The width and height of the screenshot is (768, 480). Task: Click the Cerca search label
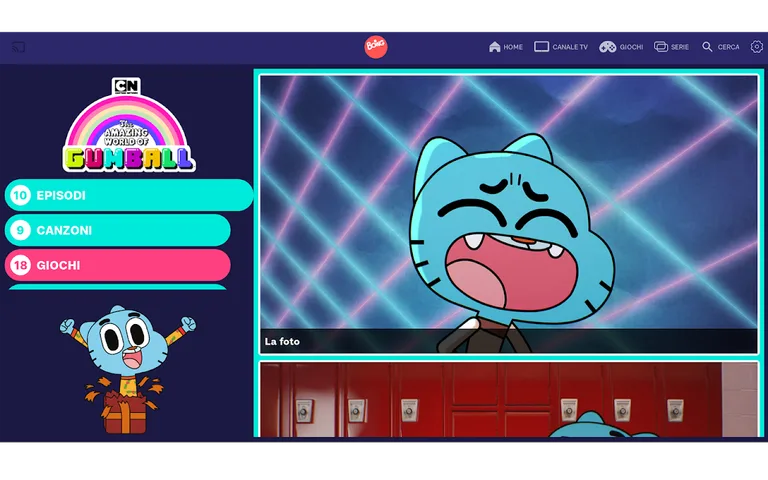[728, 47]
